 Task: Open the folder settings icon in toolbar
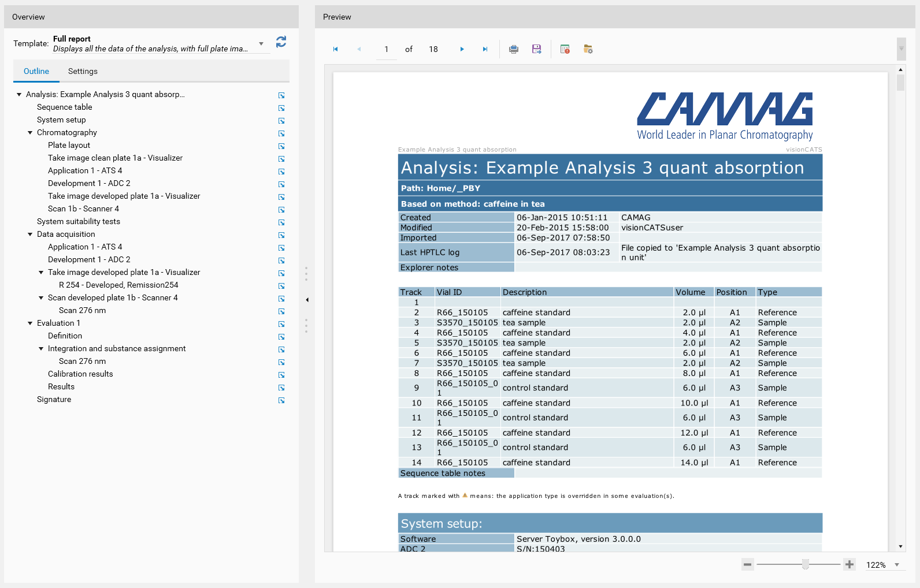pos(588,49)
